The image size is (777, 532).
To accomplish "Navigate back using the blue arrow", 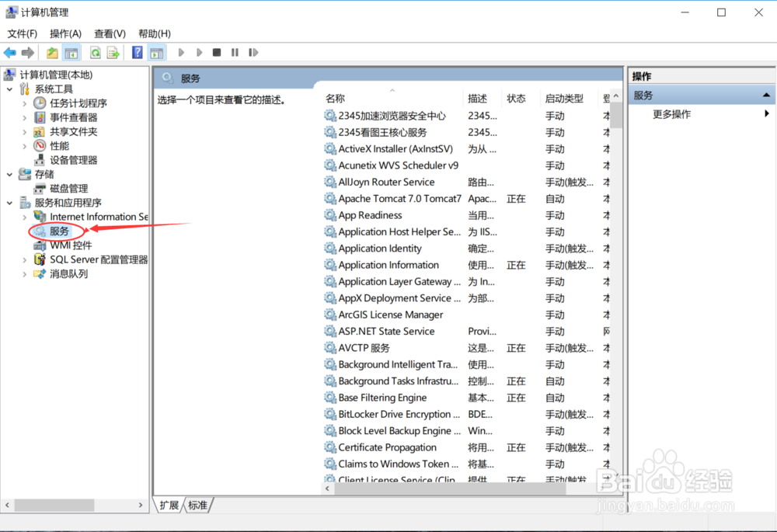I will [11, 52].
